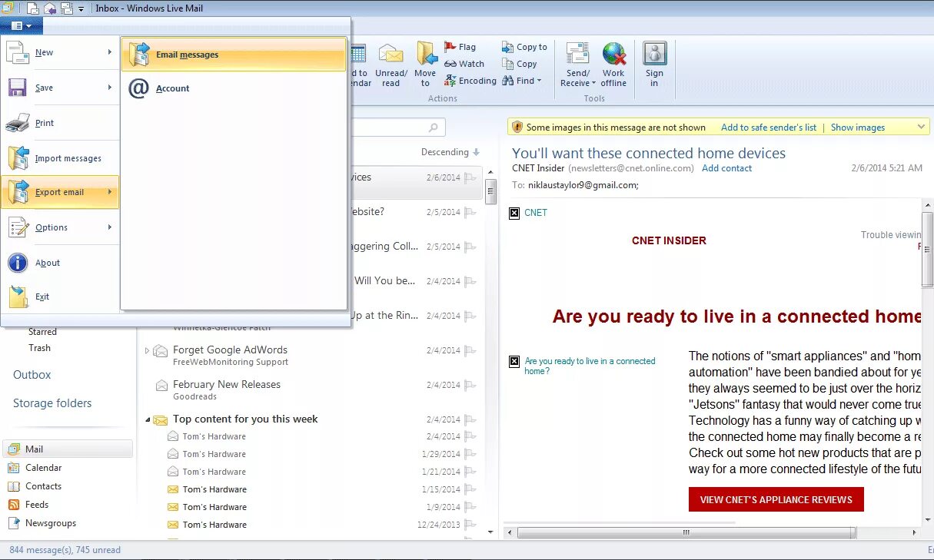The height and width of the screenshot is (560, 934).
Task: Toggle flag on the 2/5/2014 Website message
Action: coord(470,212)
